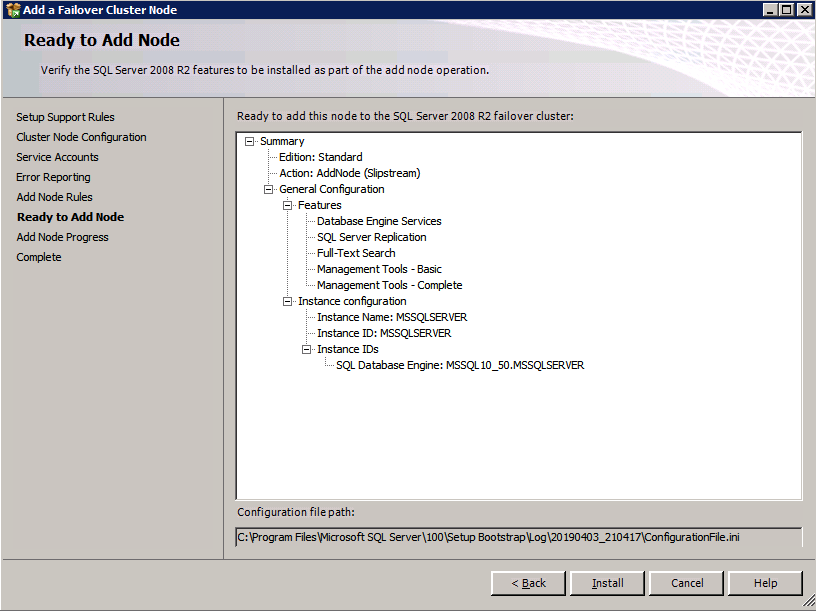Select Service Accounts step
The width and height of the screenshot is (816, 611).
[x=57, y=157]
